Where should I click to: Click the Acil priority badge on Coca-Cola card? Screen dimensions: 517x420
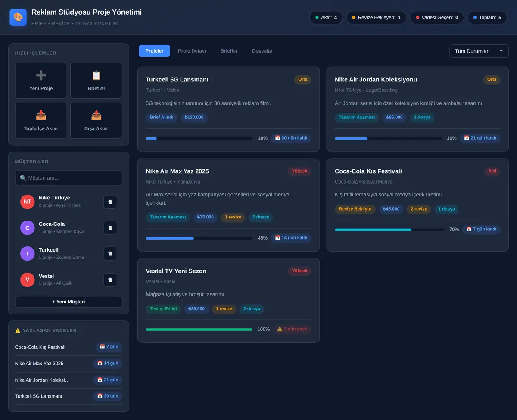coord(492,171)
